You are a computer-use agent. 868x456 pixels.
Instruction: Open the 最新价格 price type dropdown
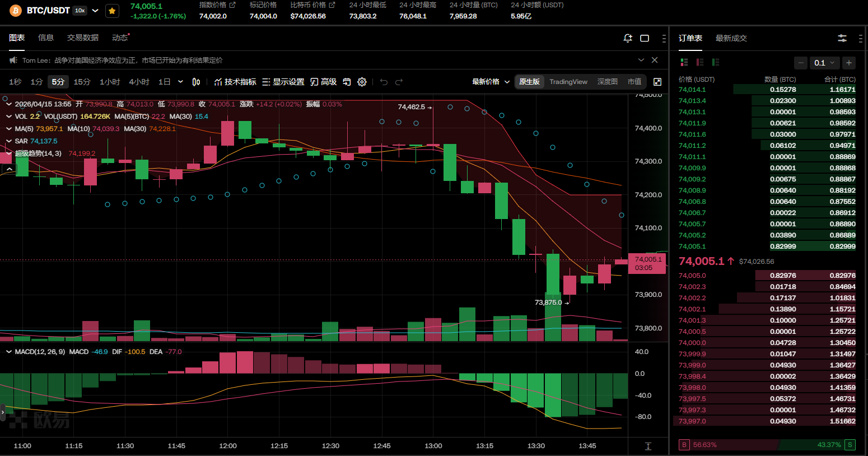[x=491, y=82]
